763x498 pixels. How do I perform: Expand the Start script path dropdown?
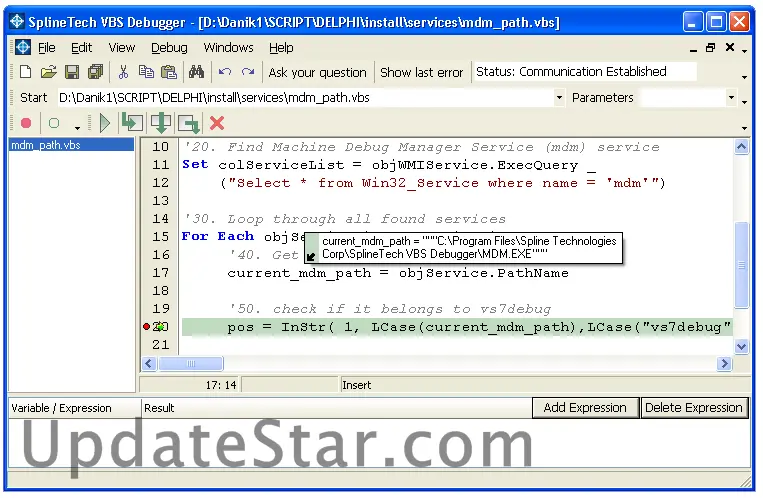[x=559, y=98]
